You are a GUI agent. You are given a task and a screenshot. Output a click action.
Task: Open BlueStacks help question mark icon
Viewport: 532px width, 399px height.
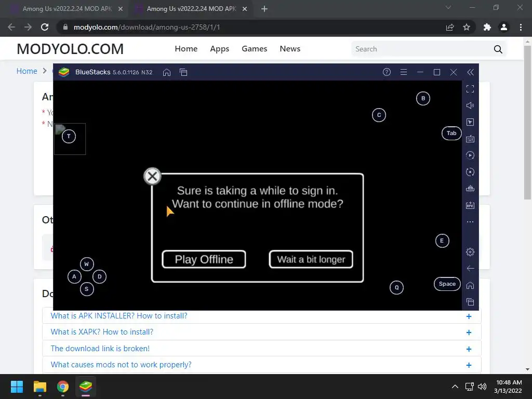click(387, 72)
